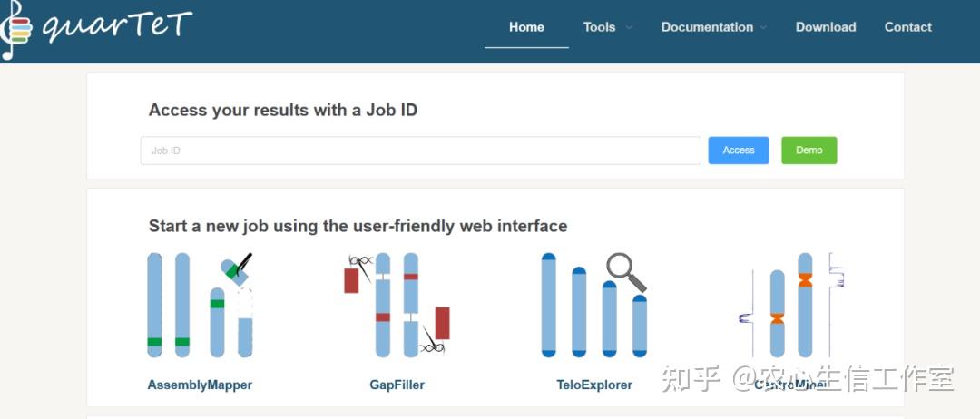This screenshot has height=419, width=980.
Task: Select the CentroMiner text label
Action: point(791,385)
